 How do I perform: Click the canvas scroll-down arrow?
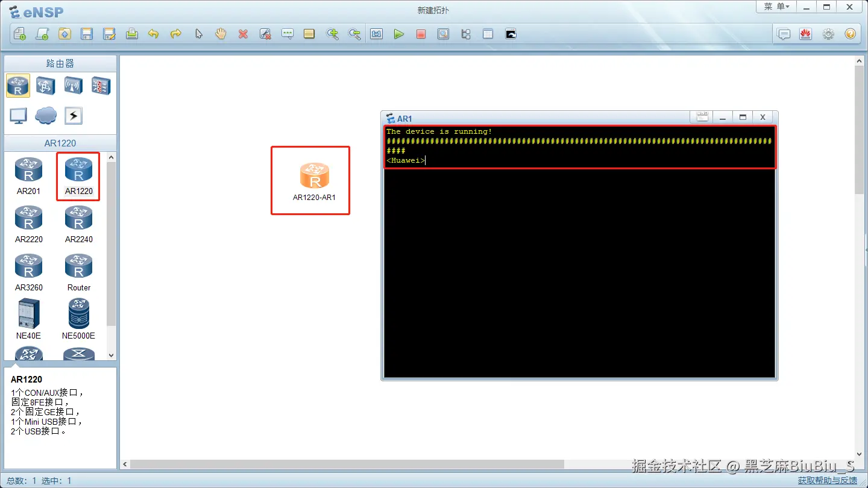(859, 454)
